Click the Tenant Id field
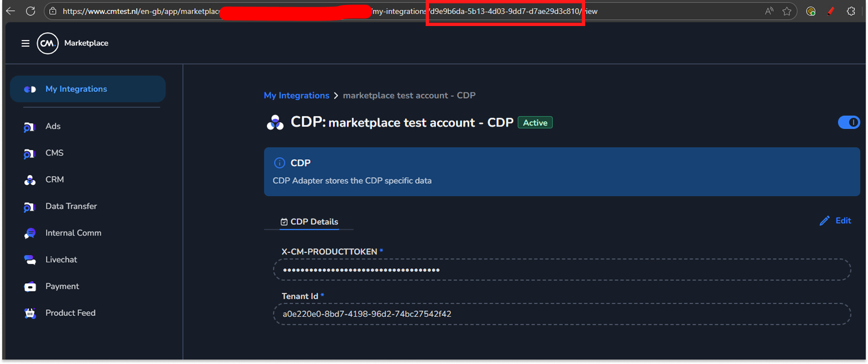 [562, 314]
